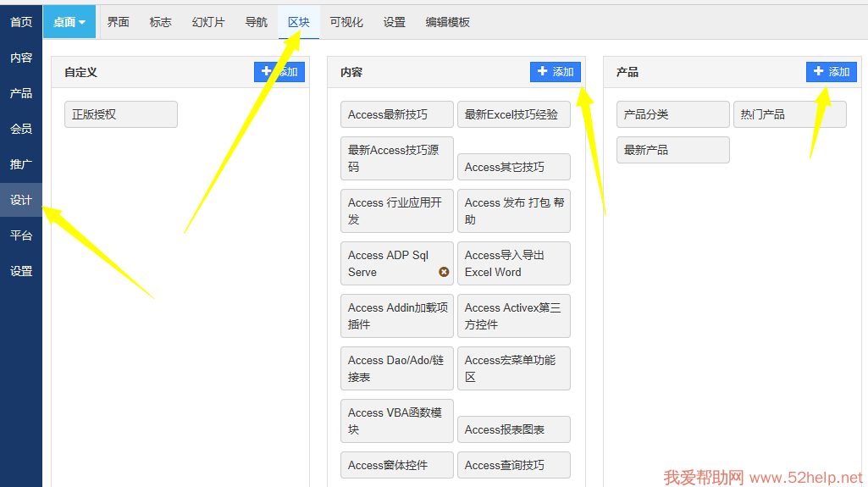
Task: Open the 界面 tab
Action: pyautogui.click(x=119, y=22)
